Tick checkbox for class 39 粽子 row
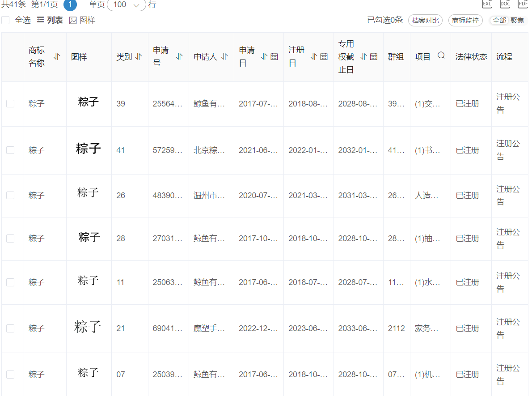 [x=10, y=104]
